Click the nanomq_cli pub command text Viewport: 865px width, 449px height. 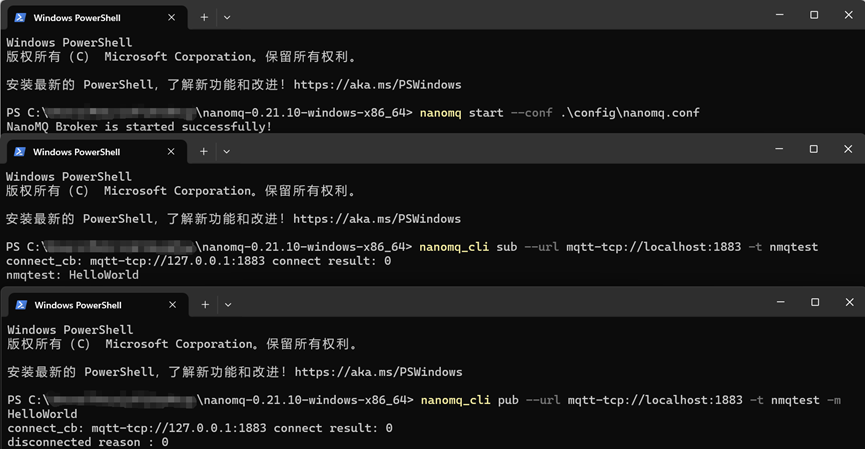pos(455,400)
